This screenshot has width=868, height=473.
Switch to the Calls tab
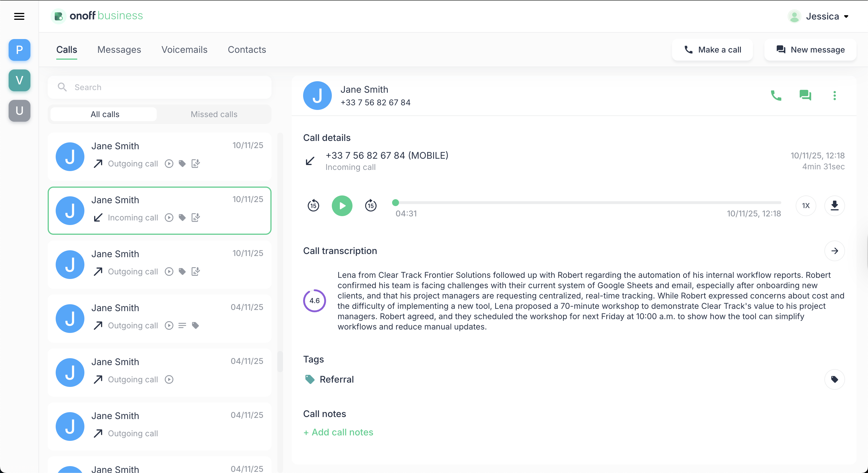click(67, 50)
